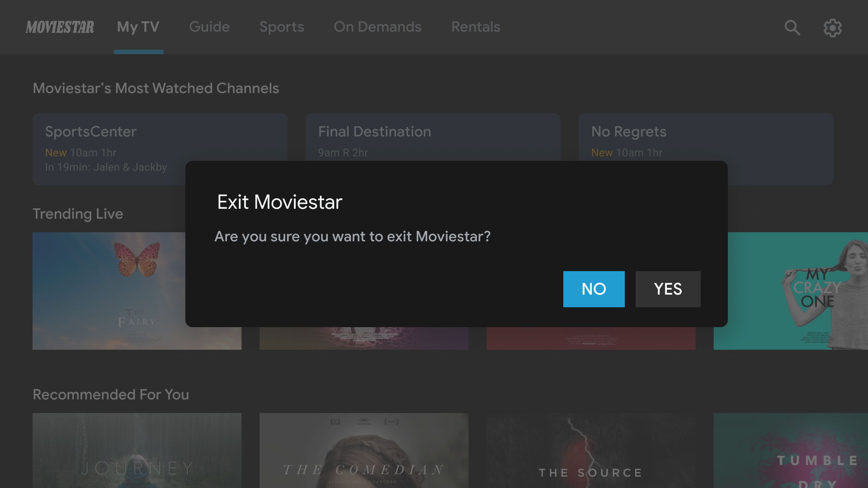Select the My TV tab
This screenshot has height=488, width=868.
coord(138,27)
